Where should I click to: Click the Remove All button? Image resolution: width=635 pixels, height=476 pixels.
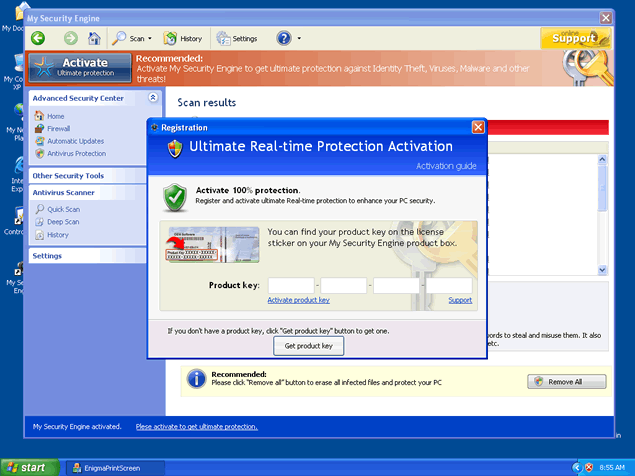566,382
